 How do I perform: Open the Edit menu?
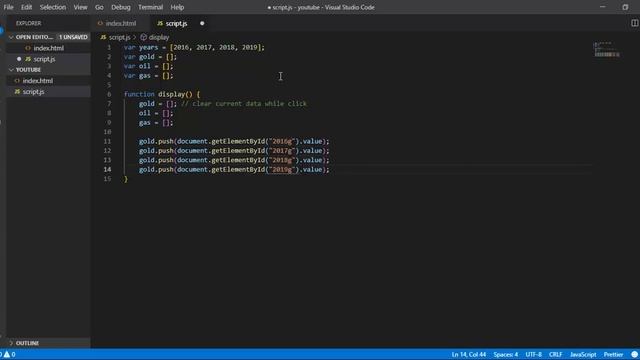27,7
